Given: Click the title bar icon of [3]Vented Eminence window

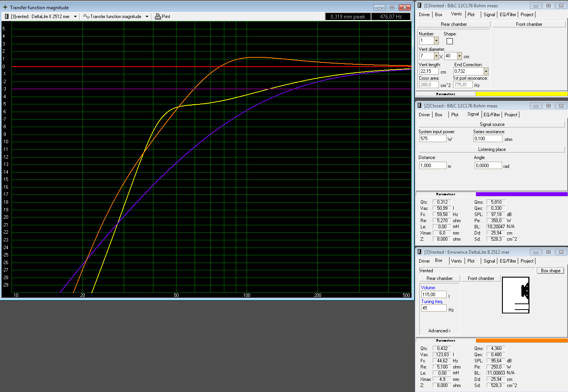Looking at the screenshot, I should 419,252.
